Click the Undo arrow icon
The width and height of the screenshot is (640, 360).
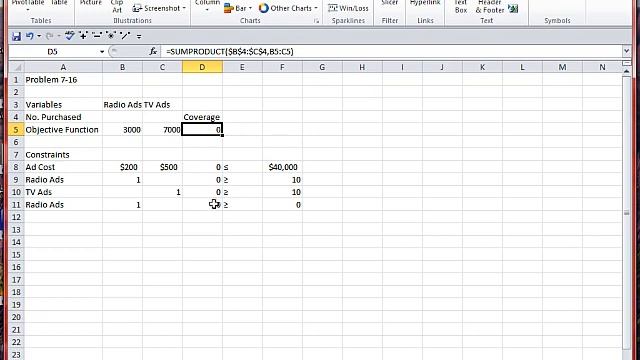(29, 36)
